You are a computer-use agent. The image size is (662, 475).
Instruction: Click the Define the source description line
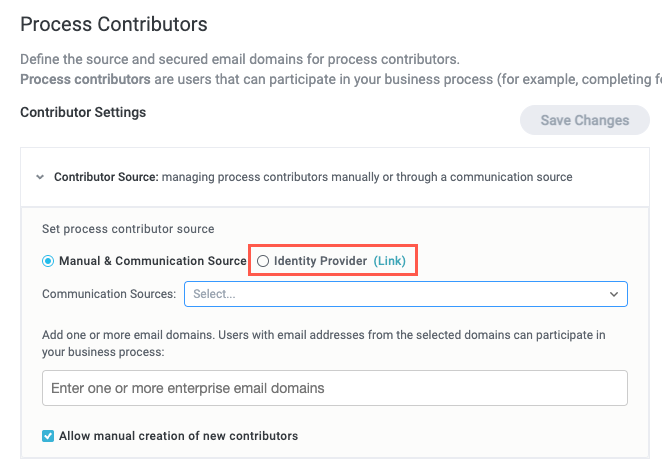coord(240,60)
